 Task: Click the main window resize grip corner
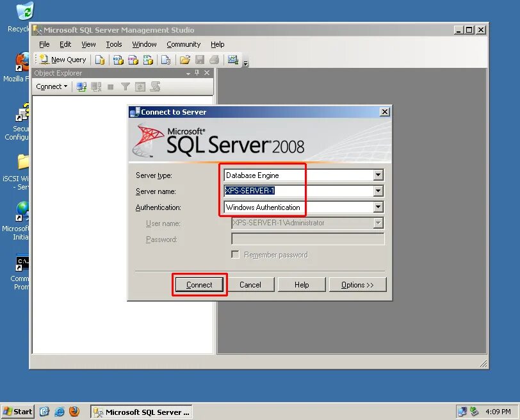[x=483, y=364]
